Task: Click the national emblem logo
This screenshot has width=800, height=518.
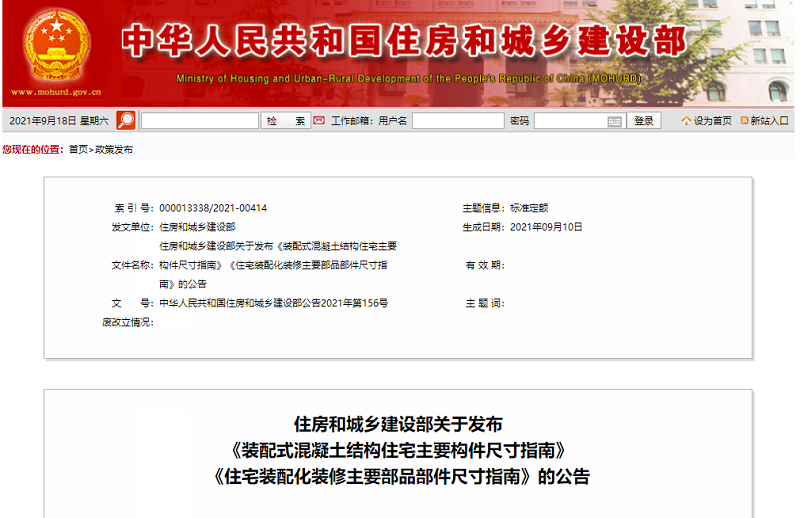Action: coord(57,47)
